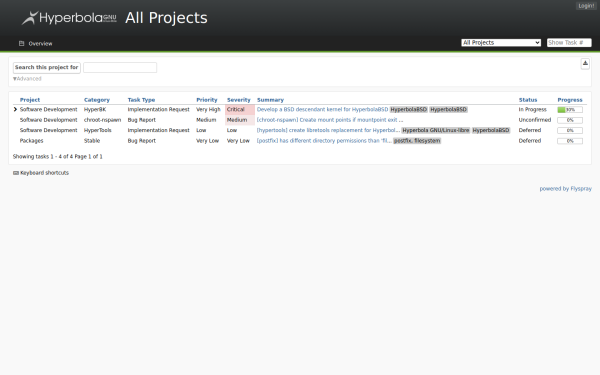
Task: Click the Hyperbola GNU/Linux-libre tag
Action: click(x=435, y=130)
